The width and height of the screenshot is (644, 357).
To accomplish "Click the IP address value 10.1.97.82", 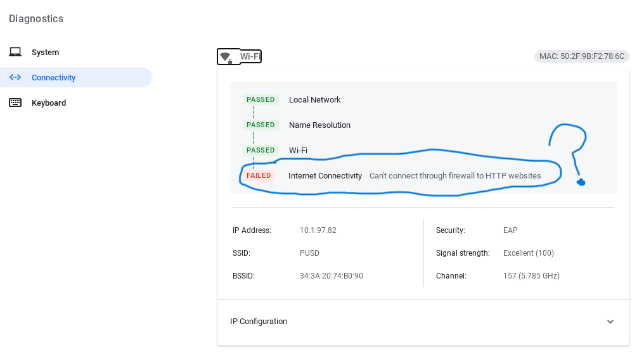I will (318, 230).
